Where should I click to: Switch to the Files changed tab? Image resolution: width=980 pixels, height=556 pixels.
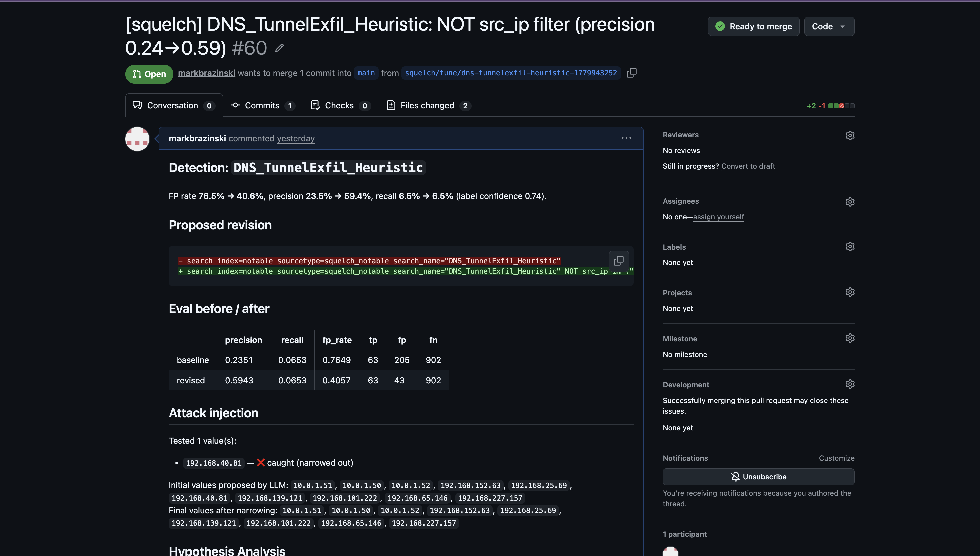point(429,105)
